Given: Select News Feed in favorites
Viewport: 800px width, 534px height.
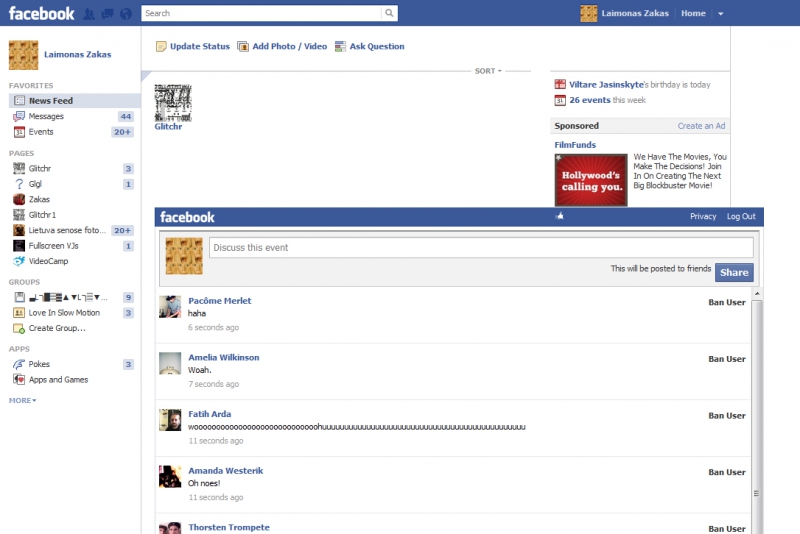Looking at the screenshot, I should [x=74, y=100].
